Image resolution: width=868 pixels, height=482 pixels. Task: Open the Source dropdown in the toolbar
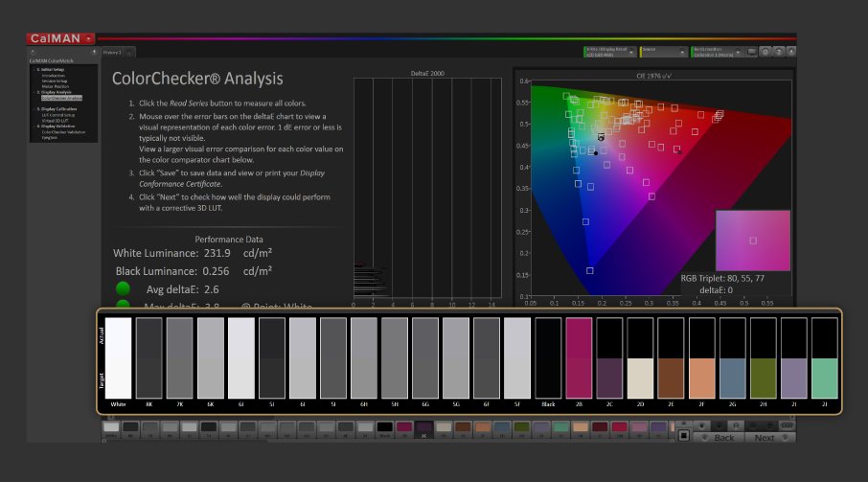663,52
